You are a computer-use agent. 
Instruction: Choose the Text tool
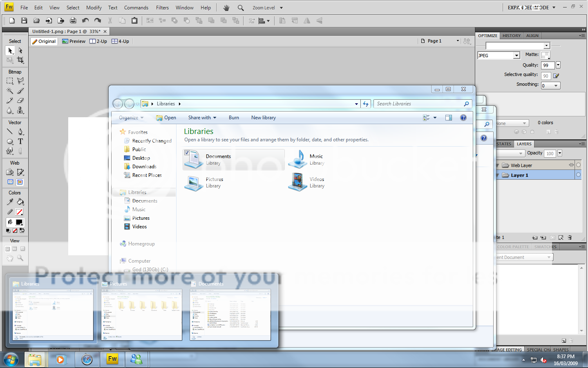20,141
